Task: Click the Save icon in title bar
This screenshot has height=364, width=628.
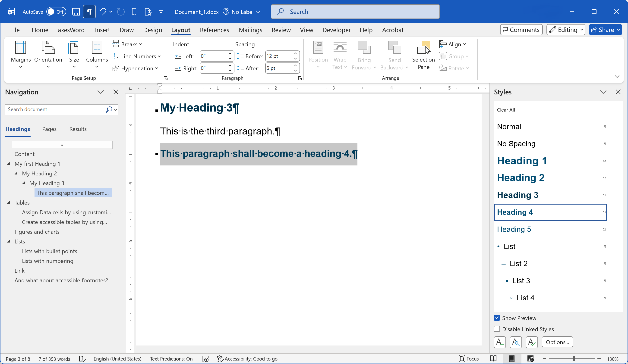Action: pyautogui.click(x=76, y=12)
